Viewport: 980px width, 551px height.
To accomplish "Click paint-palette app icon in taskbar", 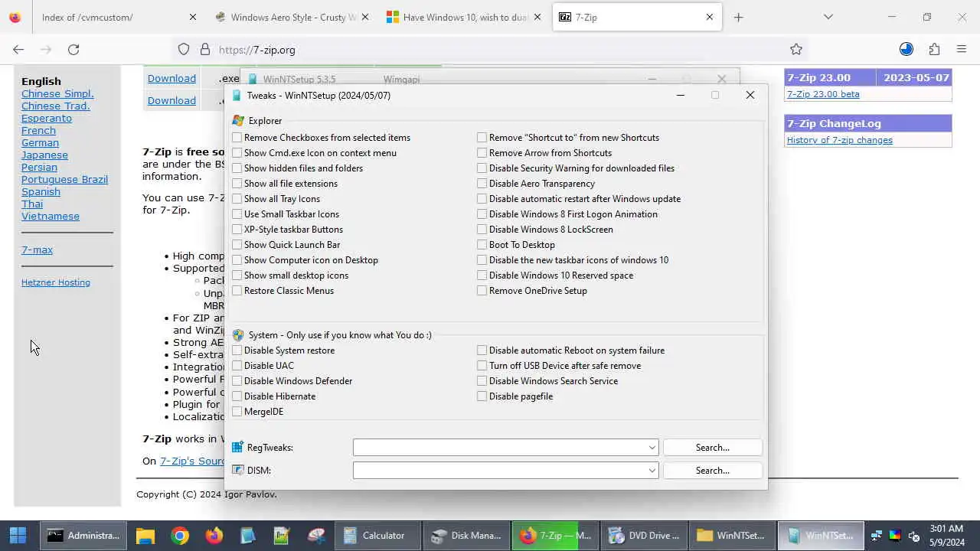I will coord(315,536).
